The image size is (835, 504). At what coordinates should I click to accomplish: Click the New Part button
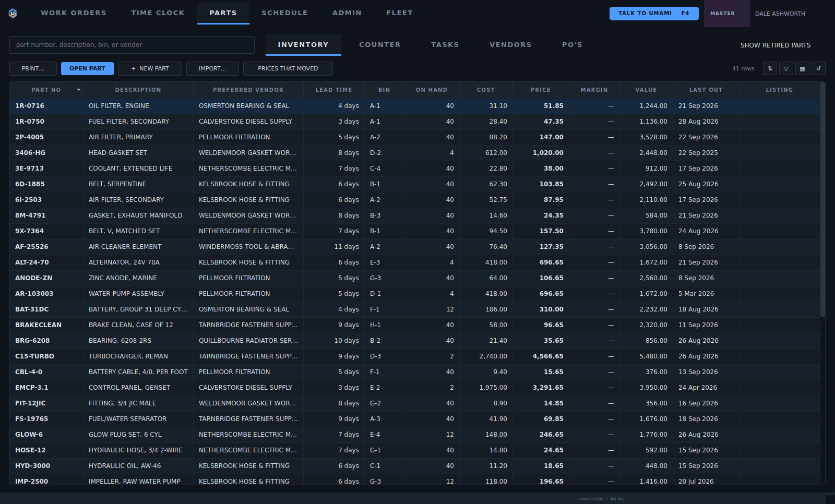(x=150, y=68)
